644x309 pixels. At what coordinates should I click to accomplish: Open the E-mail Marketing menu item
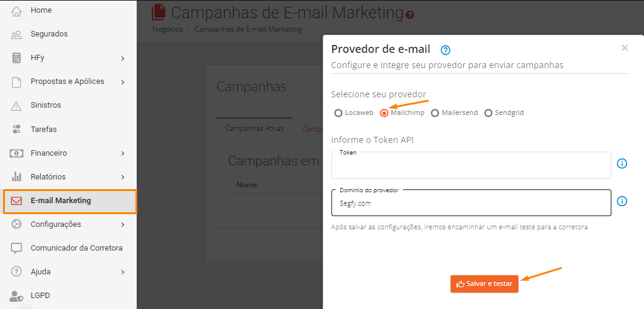70,201
